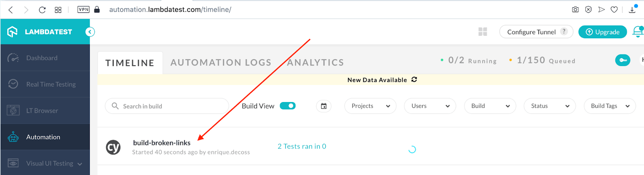Switch to the TIMELINE tab
The height and width of the screenshot is (175, 644).
click(x=130, y=63)
